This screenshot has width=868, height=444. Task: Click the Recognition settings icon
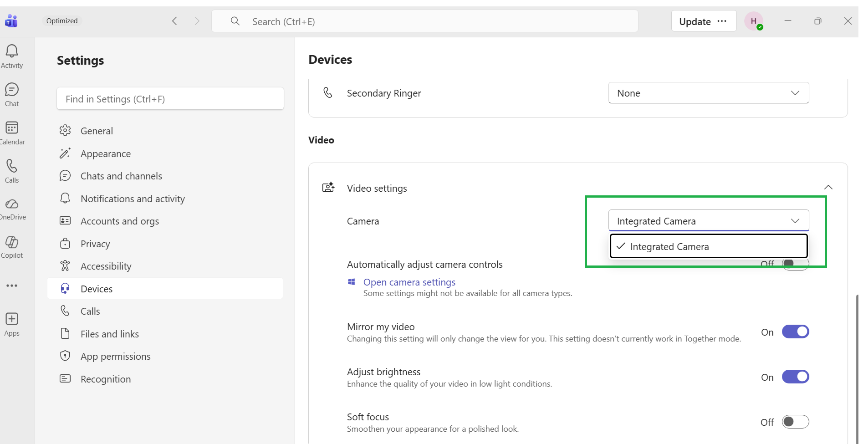pos(65,378)
